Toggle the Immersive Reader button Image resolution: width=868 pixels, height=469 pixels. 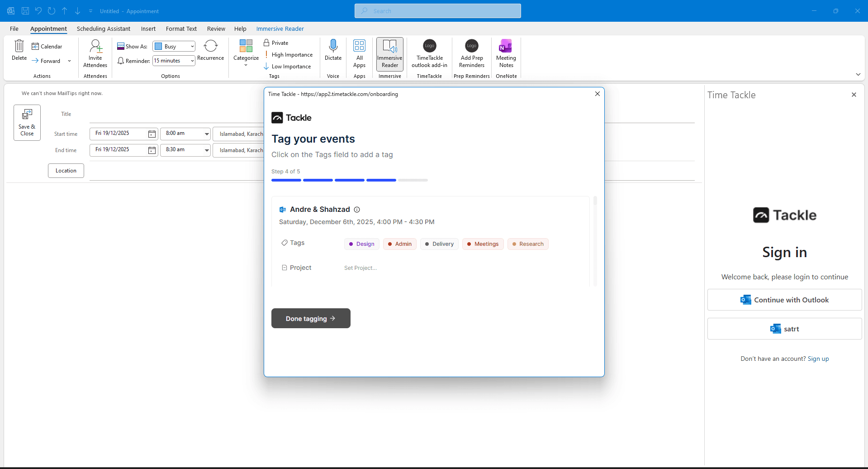[390, 54]
